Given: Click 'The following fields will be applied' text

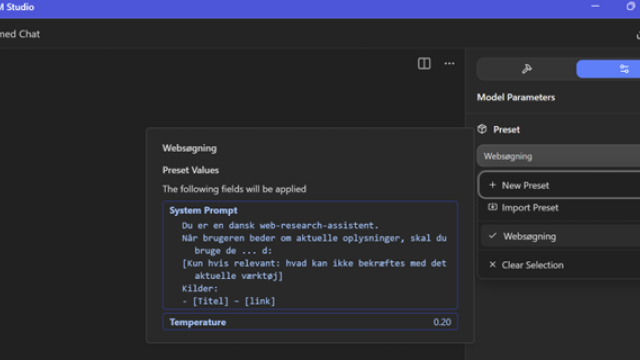Looking at the screenshot, I should coord(234,189).
